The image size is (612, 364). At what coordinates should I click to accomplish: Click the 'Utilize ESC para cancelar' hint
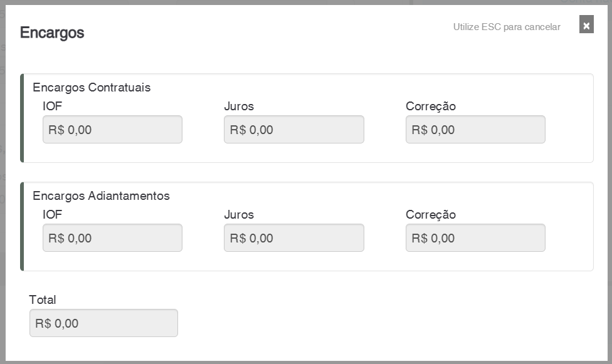[x=507, y=27]
